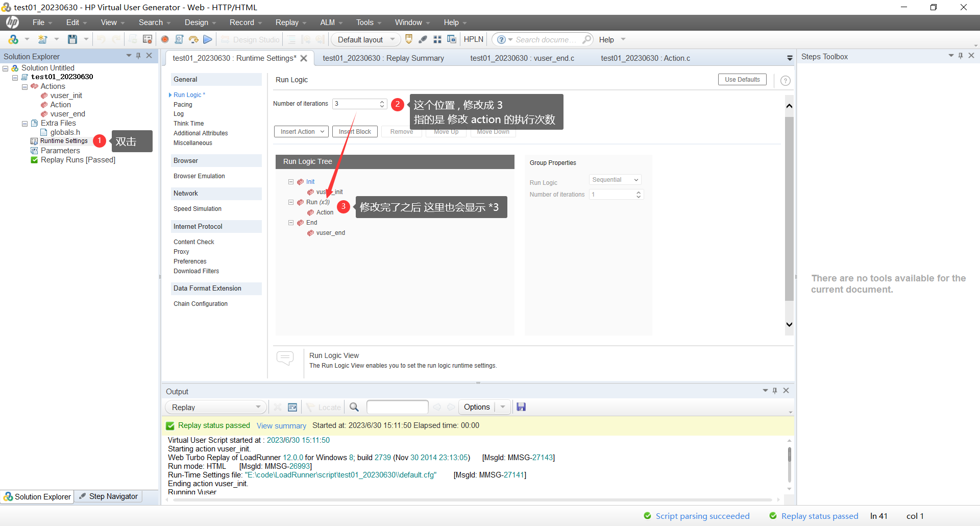Open the Record menu
Viewport: 980px width, 526px height.
(245, 22)
